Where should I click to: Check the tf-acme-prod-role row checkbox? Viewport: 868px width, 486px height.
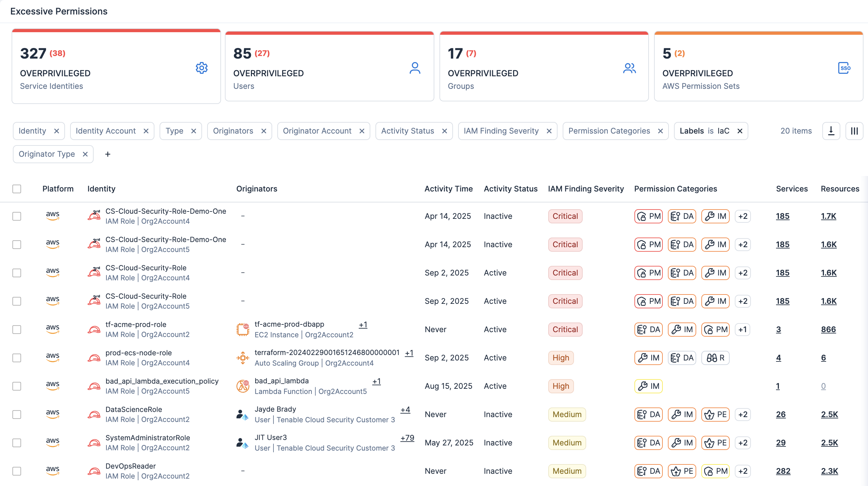click(17, 329)
